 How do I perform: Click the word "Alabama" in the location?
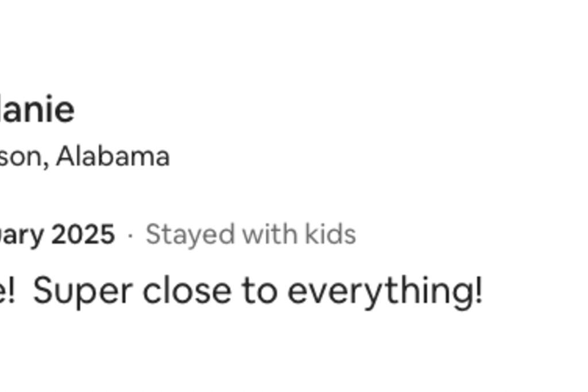click(x=113, y=156)
